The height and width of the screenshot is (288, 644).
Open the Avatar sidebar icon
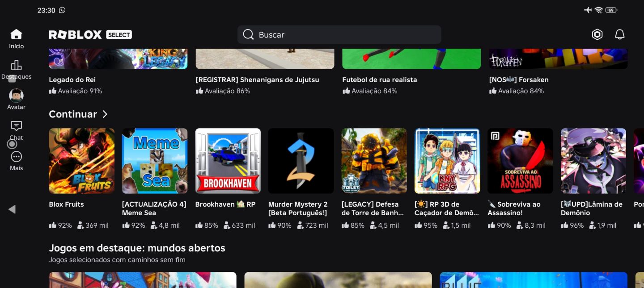coord(16,96)
